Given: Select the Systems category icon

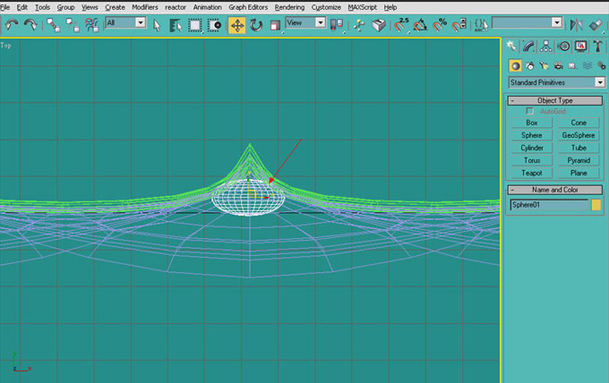Looking at the screenshot, I should [601, 66].
